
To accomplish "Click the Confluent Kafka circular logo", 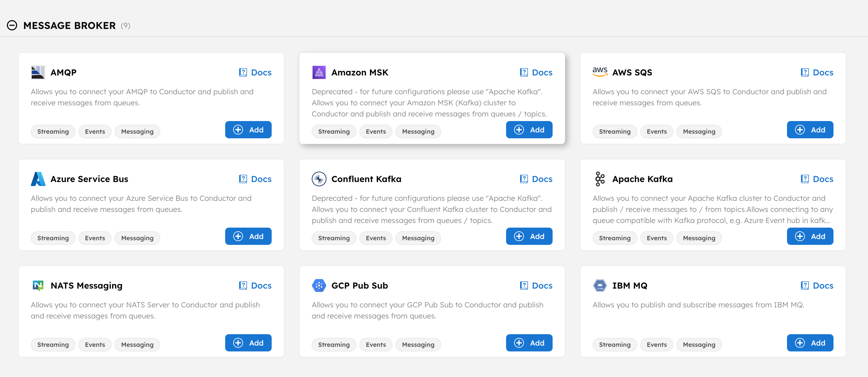I will [319, 179].
